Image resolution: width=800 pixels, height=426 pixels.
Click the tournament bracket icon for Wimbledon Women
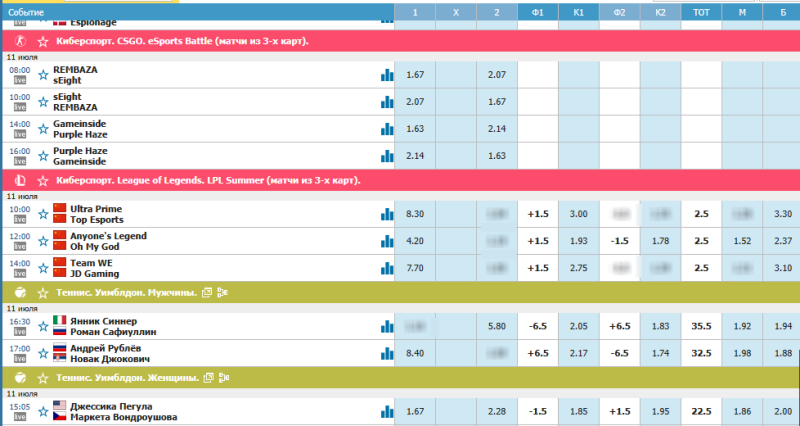pos(226,377)
